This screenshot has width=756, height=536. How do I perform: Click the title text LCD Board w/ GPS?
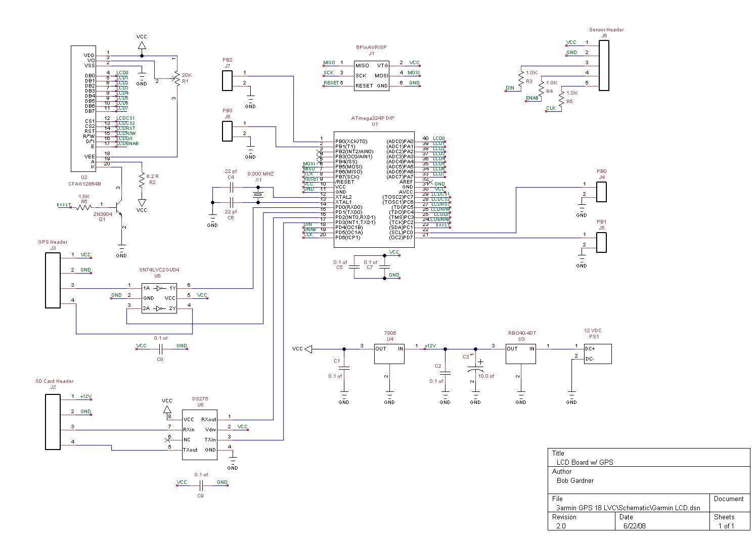pos(585,462)
